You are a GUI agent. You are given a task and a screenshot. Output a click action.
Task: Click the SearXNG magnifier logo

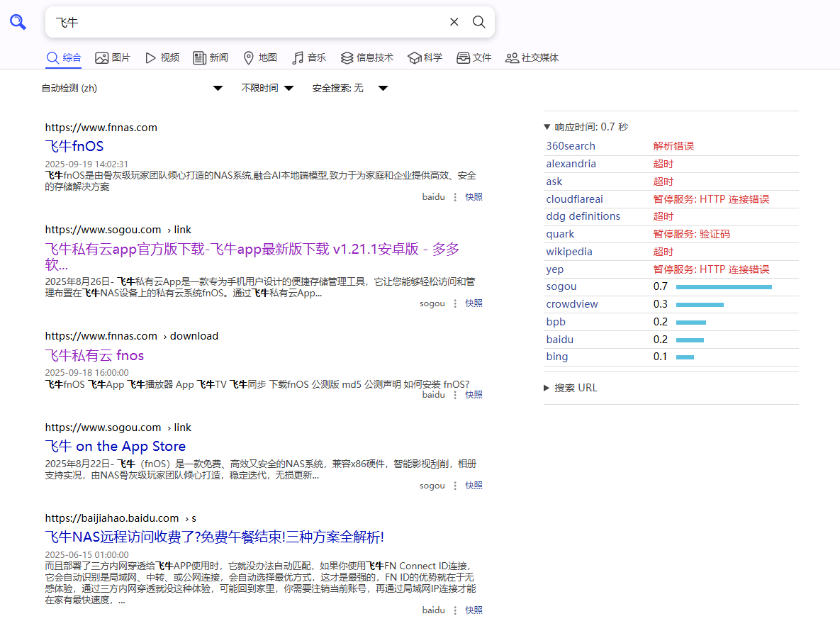pos(18,22)
